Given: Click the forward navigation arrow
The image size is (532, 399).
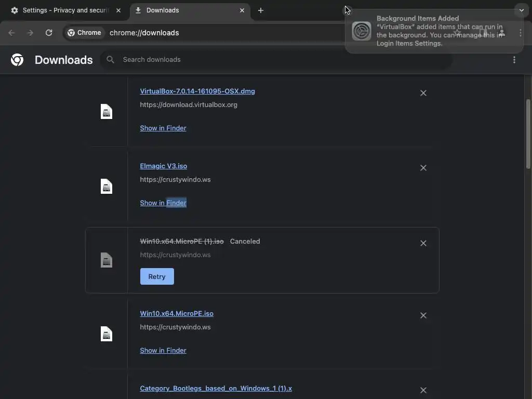Looking at the screenshot, I should click(x=30, y=33).
